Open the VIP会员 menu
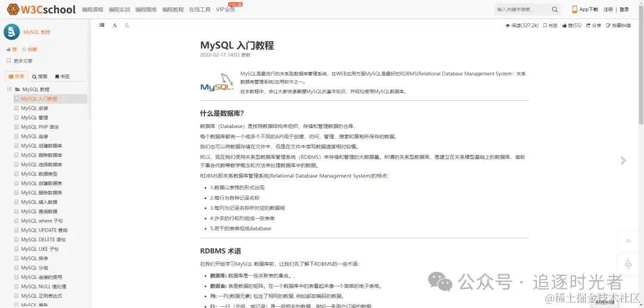This screenshot has width=644, height=308. pos(225,10)
